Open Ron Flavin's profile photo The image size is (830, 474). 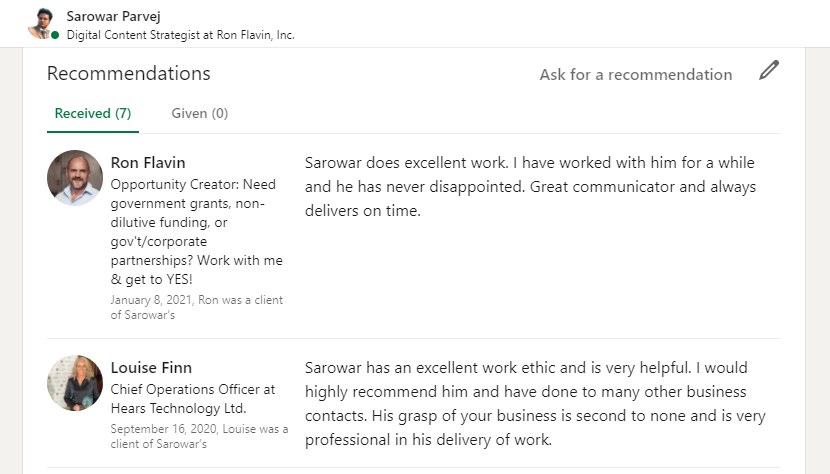click(x=75, y=178)
